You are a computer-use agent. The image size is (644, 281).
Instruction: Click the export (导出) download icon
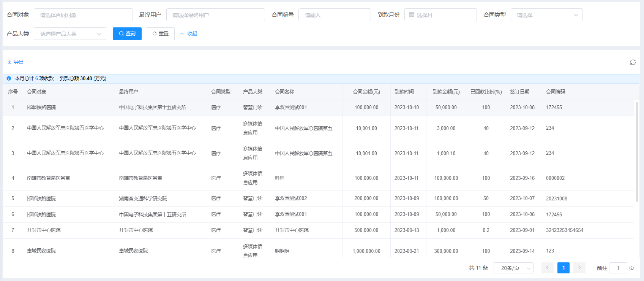[9, 62]
